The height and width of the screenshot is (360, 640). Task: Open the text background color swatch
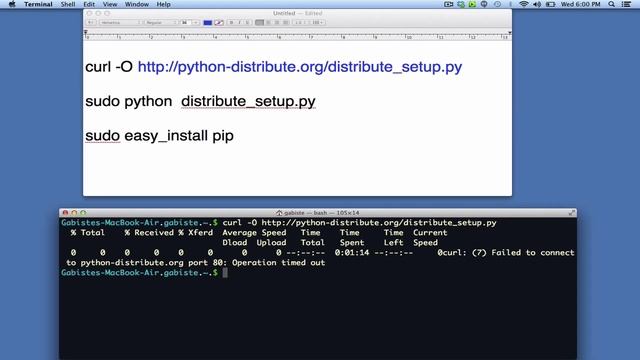[x=219, y=22]
